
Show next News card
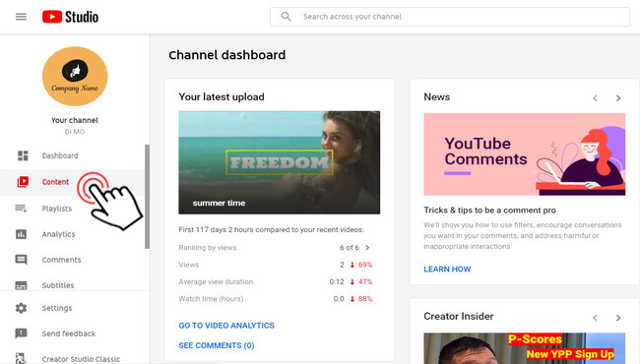point(618,98)
